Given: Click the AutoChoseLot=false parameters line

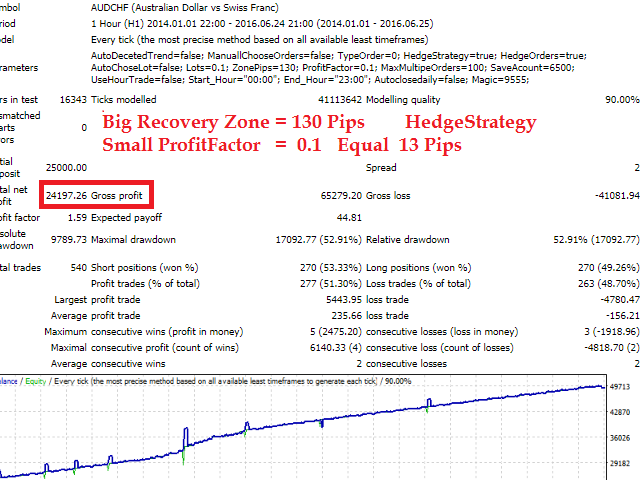Looking at the screenshot, I should pos(333,68).
